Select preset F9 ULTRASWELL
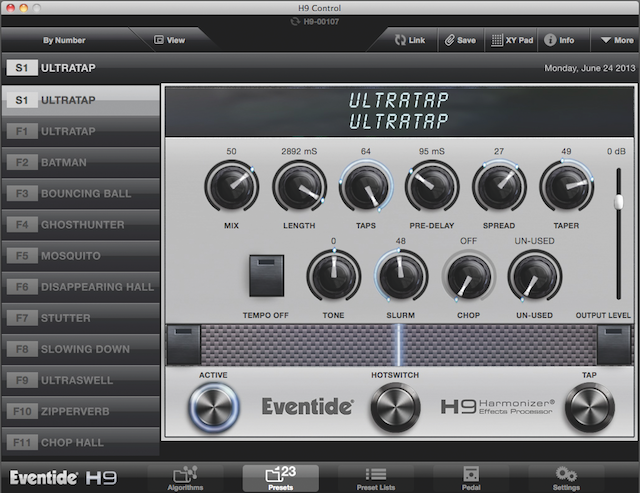Viewport: 640px width, 493px height. pyautogui.click(x=80, y=380)
